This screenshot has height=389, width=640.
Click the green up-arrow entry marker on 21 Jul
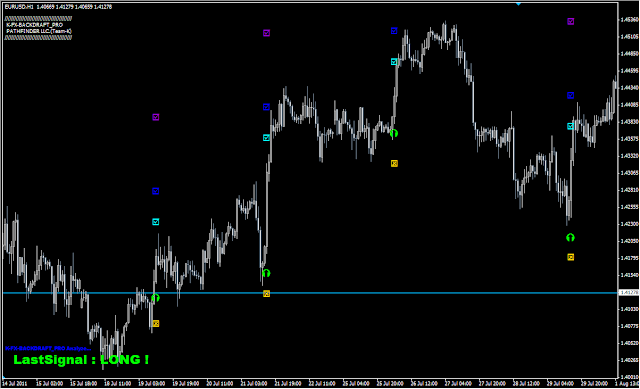click(266, 273)
